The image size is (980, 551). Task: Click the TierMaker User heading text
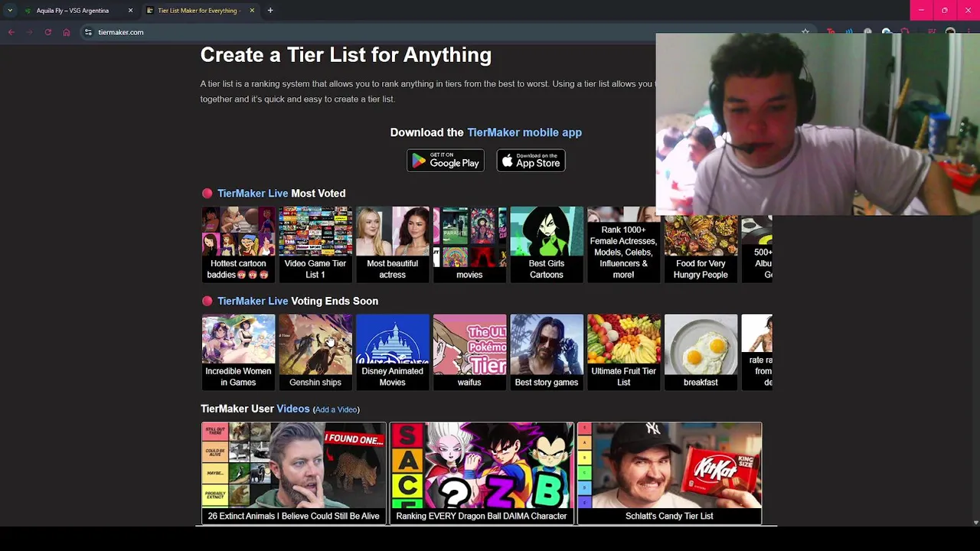(237, 409)
